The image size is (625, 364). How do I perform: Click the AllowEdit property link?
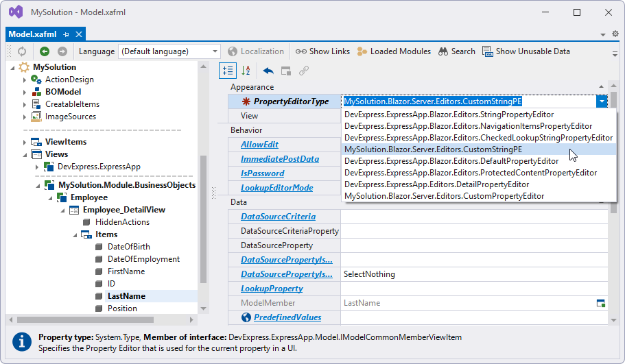coord(259,145)
